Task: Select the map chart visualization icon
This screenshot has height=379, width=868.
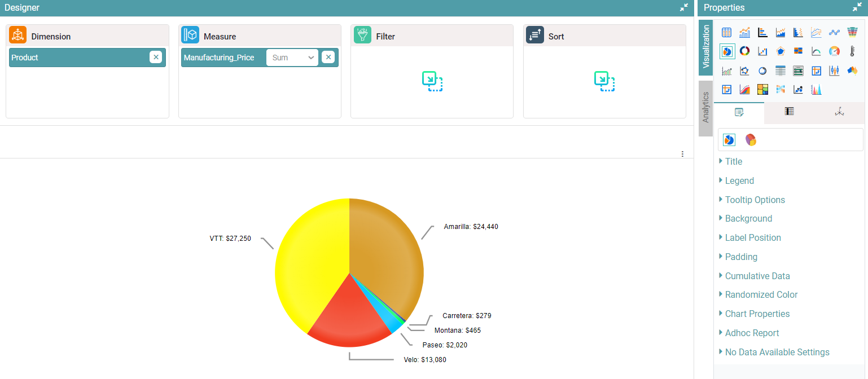Action: click(x=852, y=70)
